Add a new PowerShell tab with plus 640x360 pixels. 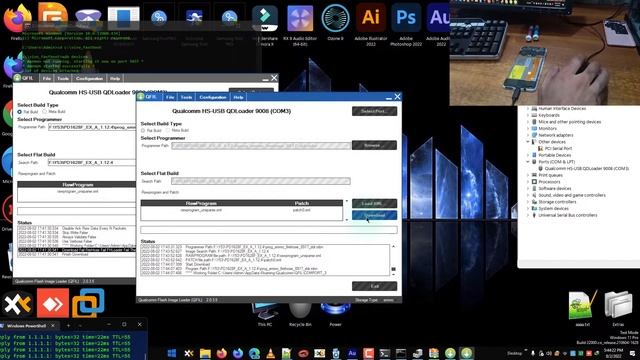pos(69,325)
